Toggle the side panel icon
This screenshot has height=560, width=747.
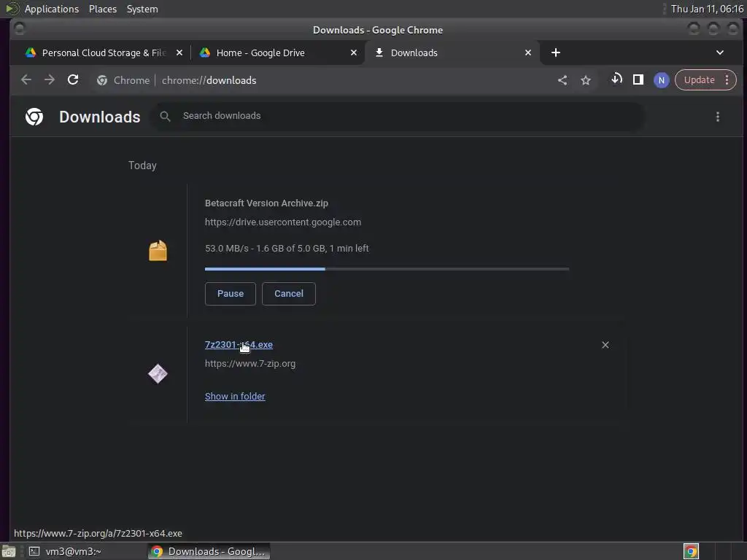tap(638, 80)
